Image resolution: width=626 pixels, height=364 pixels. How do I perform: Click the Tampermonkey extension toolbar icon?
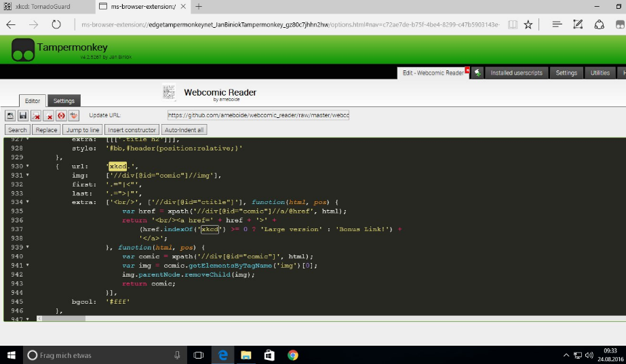(620, 25)
